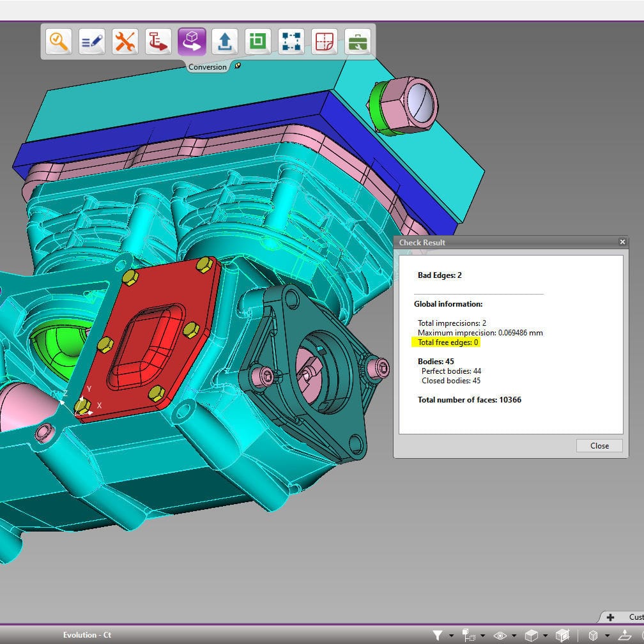Click the highlighted Total free edges result

pos(447,342)
